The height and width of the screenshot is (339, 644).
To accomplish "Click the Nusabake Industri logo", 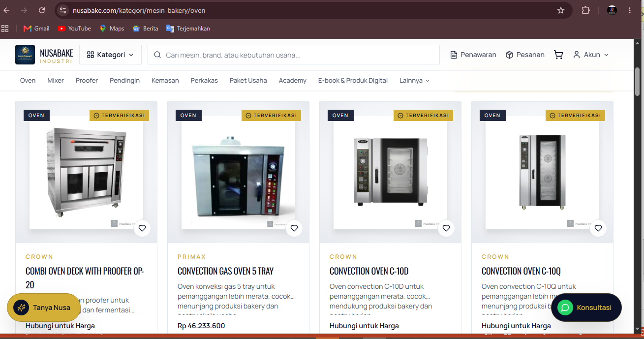I will 44,55.
